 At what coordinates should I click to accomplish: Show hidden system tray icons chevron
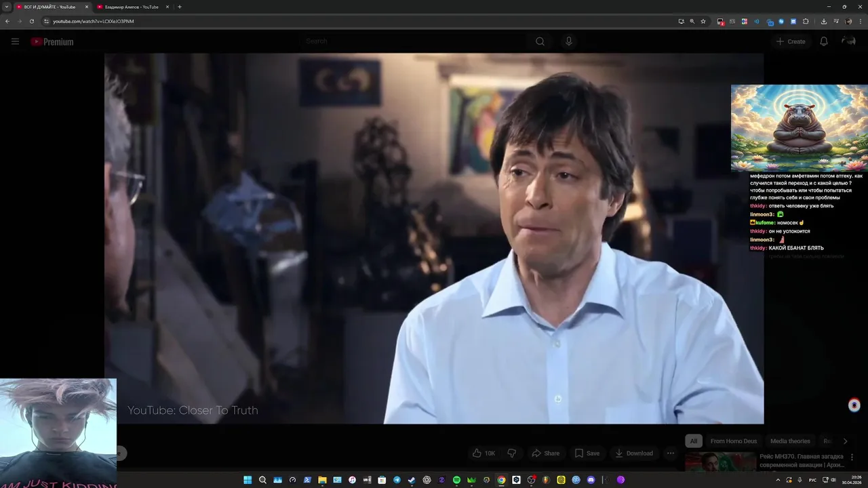pos(776,480)
